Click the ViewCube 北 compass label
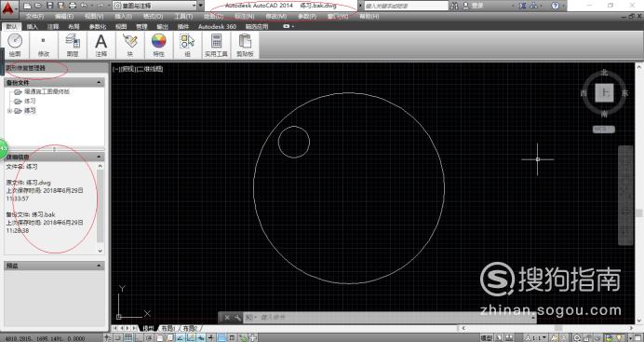This screenshot has width=644, height=342. 604,73
